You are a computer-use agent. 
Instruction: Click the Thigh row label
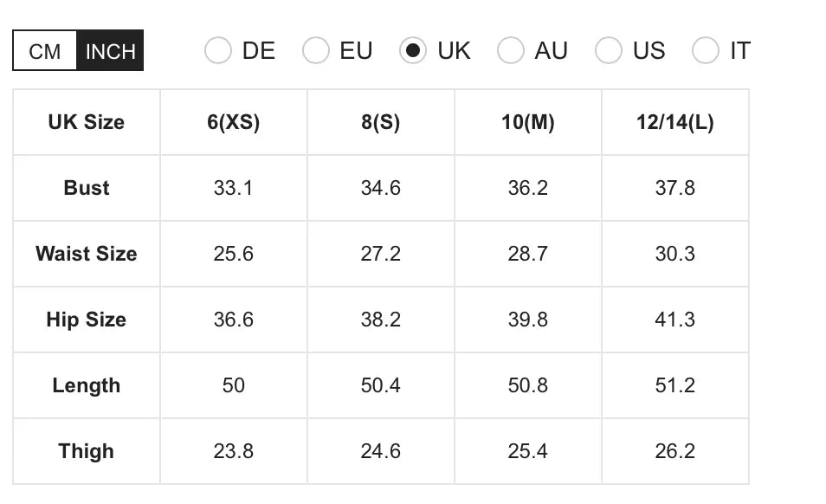87,451
